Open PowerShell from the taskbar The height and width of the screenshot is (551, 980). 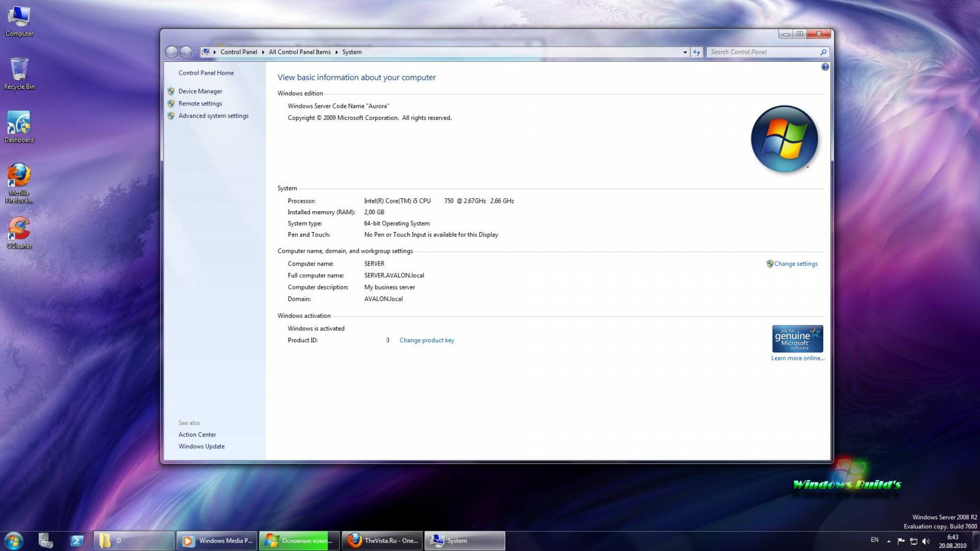click(x=77, y=541)
